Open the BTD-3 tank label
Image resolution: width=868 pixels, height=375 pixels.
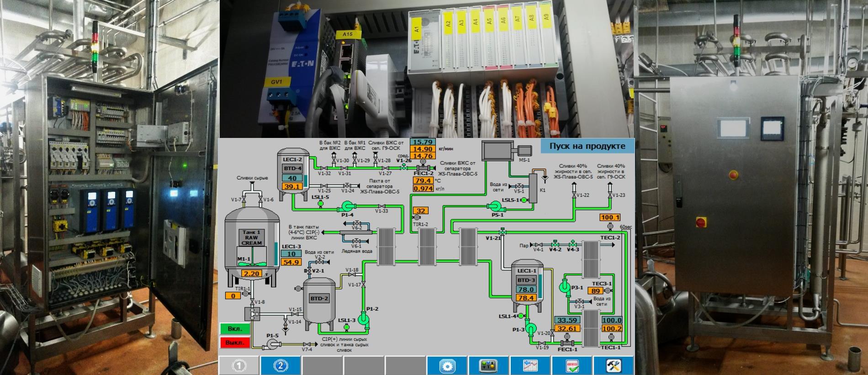coord(526,280)
